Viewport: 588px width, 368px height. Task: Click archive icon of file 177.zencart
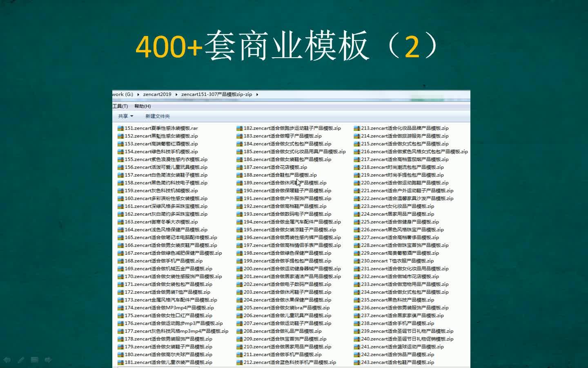(x=120, y=331)
